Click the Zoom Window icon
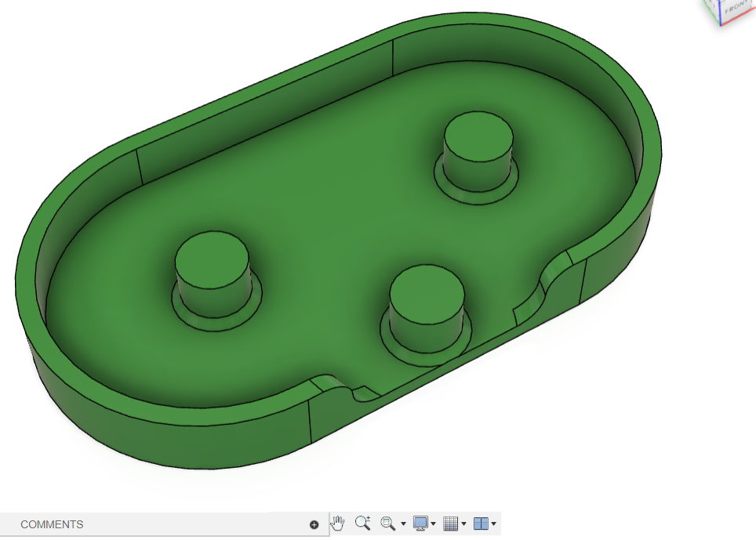The width and height of the screenshot is (756, 540). (x=387, y=524)
